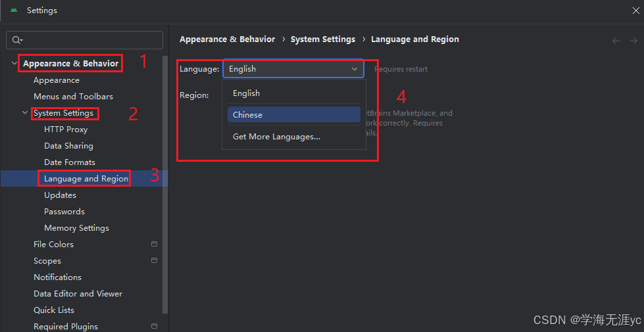Open Scopes settings page

coord(47,260)
